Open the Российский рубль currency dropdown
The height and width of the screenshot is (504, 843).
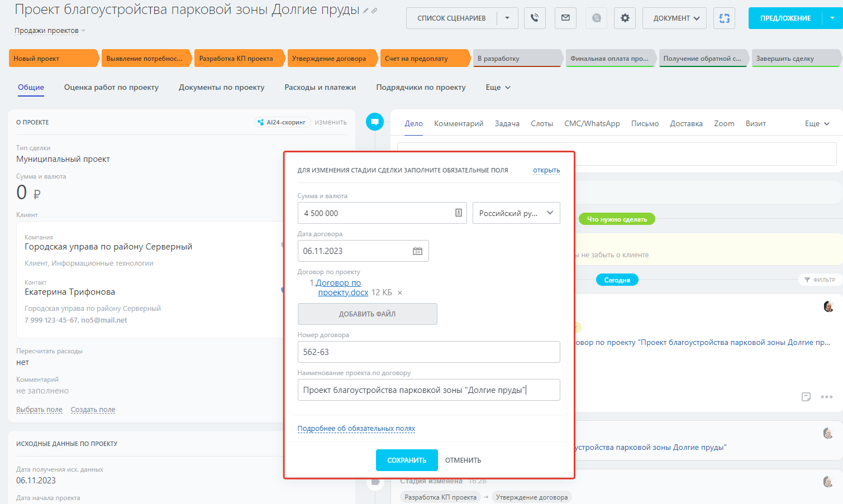516,213
